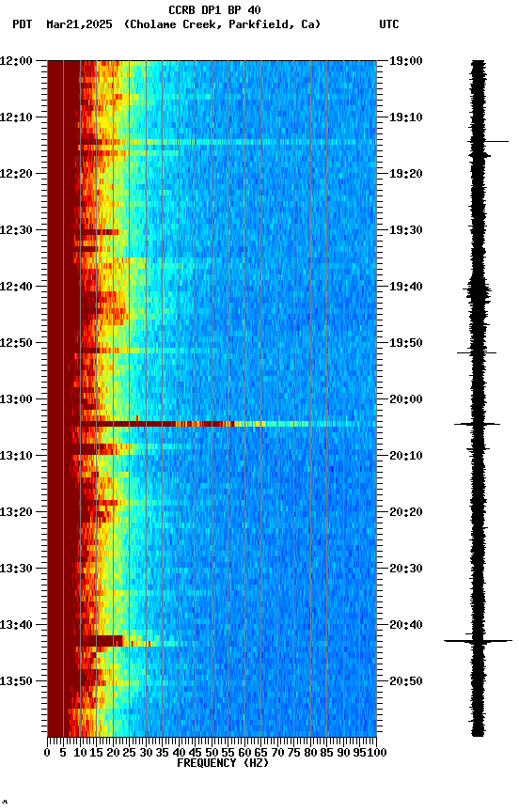Click the '100' frequency axis tick label
Viewport: 519px width, 812px height.
[x=377, y=754]
